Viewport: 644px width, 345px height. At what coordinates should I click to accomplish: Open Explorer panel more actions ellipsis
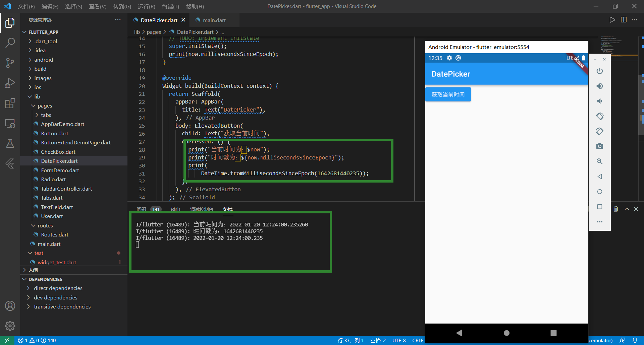(118, 20)
